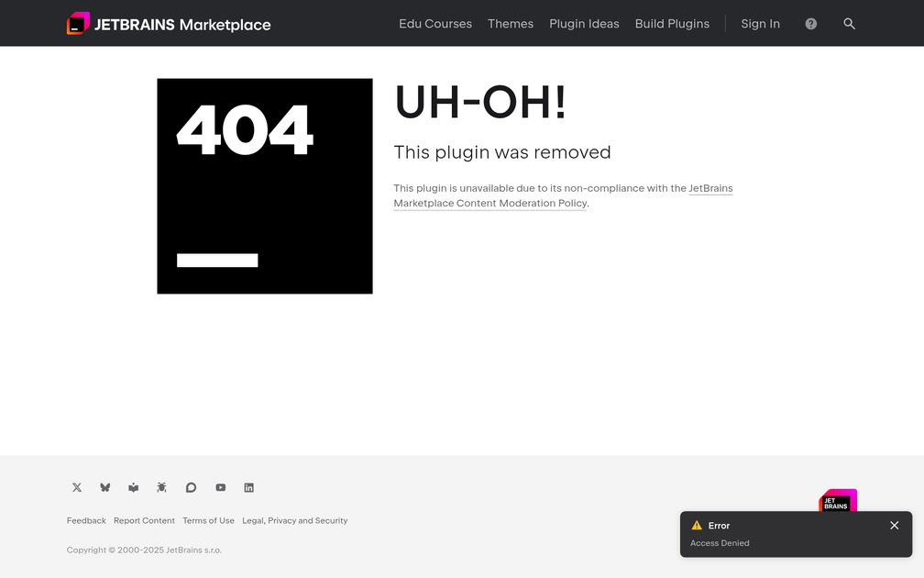
Task: Open the Edu Courses section
Action: 435,23
